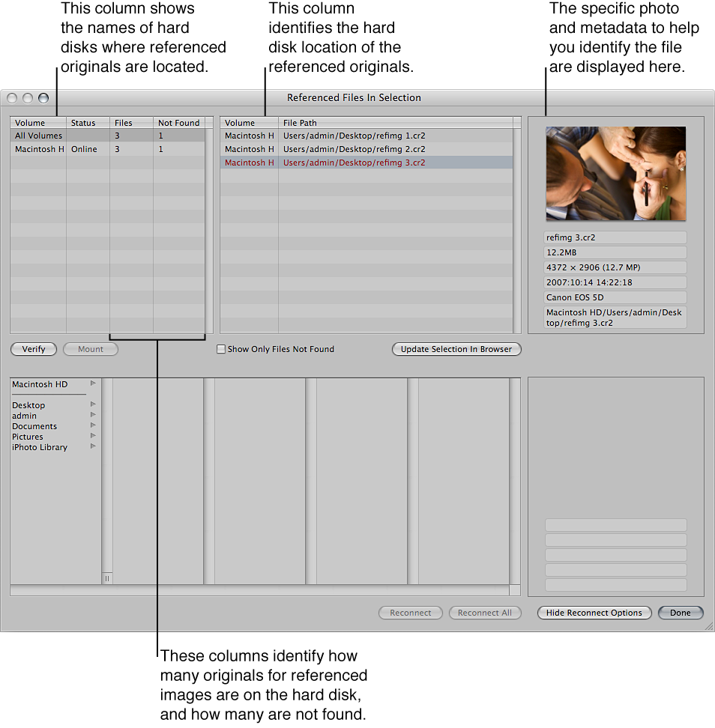
Task: Select Macintosh HD in the file browser sidebar
Action: tap(39, 384)
